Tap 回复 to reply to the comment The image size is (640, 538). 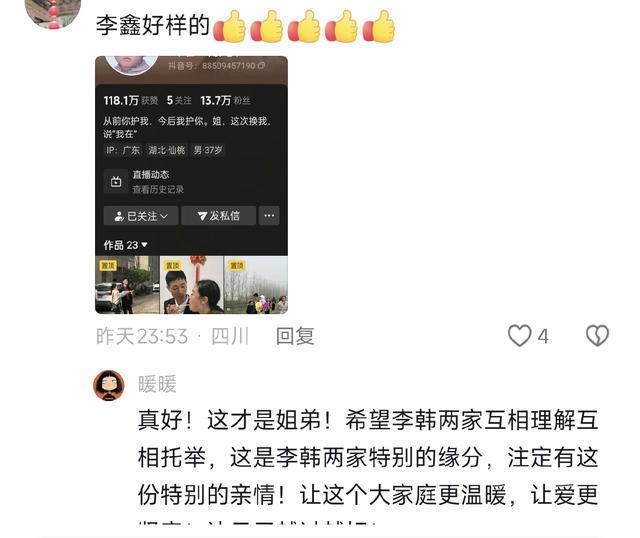pos(295,336)
